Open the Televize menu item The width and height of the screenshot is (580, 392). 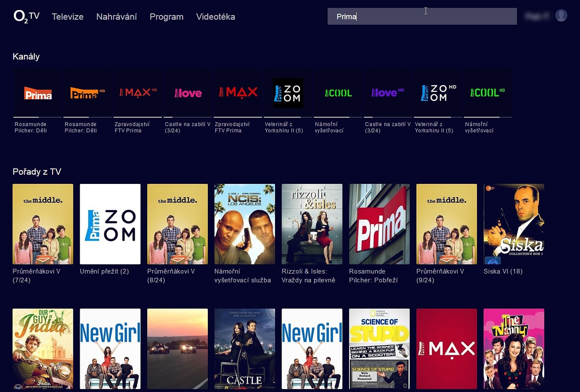coord(68,17)
